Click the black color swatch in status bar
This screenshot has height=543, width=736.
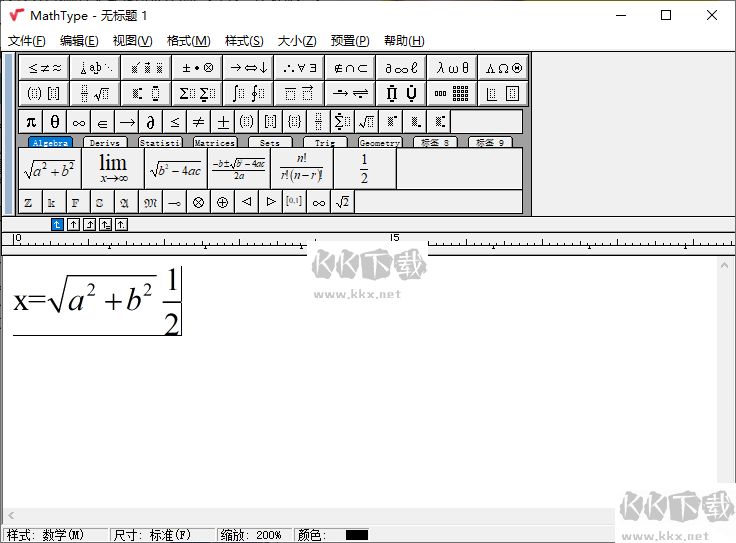click(357, 535)
